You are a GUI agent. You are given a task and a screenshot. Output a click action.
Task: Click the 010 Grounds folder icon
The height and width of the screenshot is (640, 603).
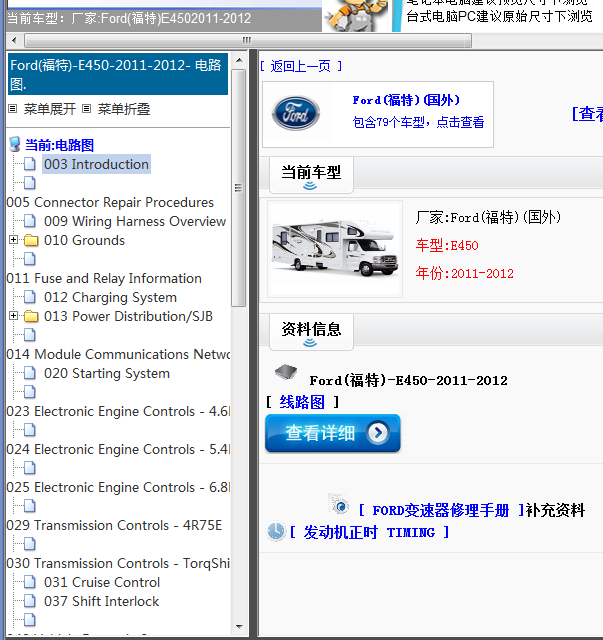click(x=31, y=240)
